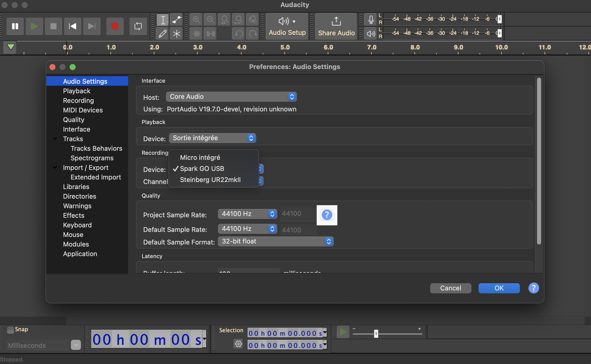Select Micro intégré recording device
The image size is (591, 364).
tap(200, 158)
